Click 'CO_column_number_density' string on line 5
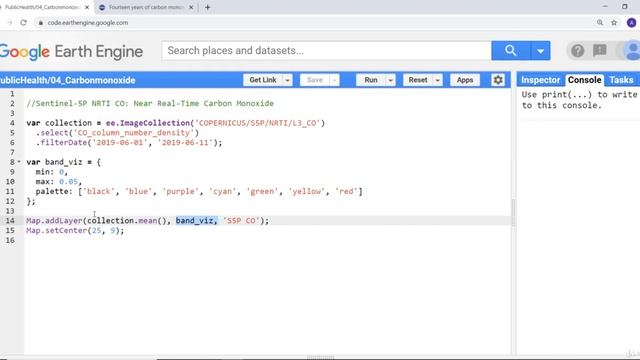Screen dimensions: 640x360 click(134, 133)
